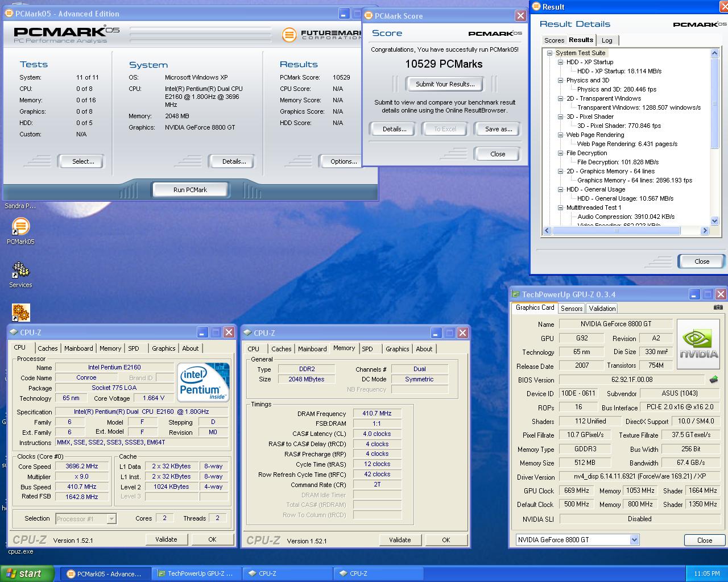
Task: Click Close button in GPU-Z window
Action: [x=705, y=540]
